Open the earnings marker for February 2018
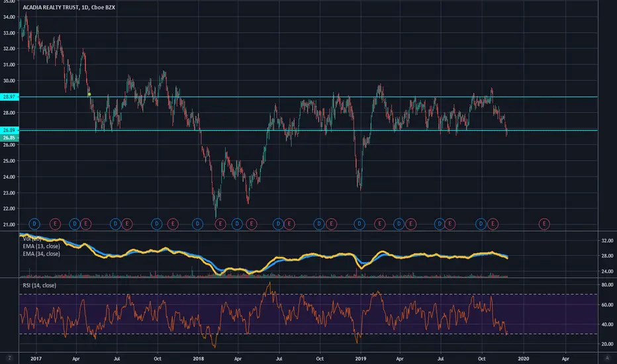Viewport: 617px width, 364px height. [x=220, y=224]
